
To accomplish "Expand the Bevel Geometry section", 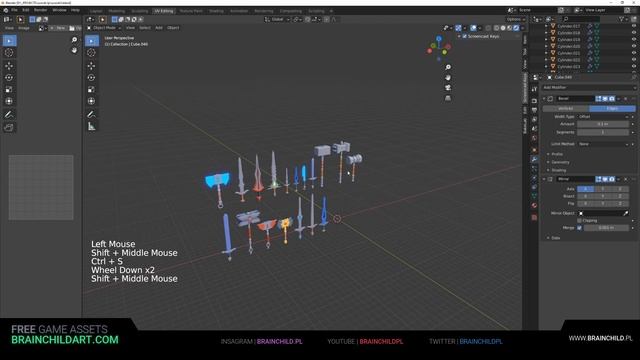I will (559, 162).
